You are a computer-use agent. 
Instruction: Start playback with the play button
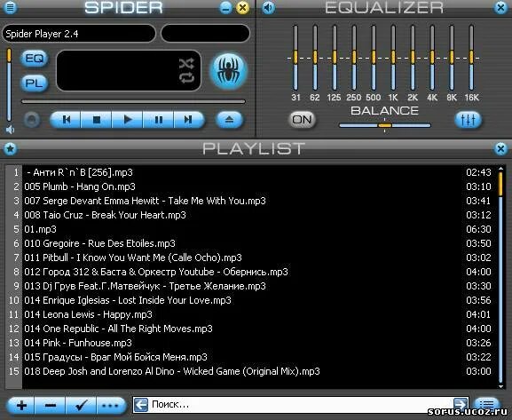click(128, 120)
